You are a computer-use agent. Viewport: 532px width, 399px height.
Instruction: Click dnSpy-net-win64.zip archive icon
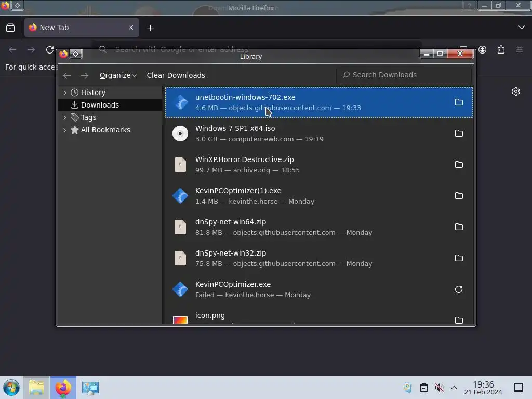click(180, 227)
